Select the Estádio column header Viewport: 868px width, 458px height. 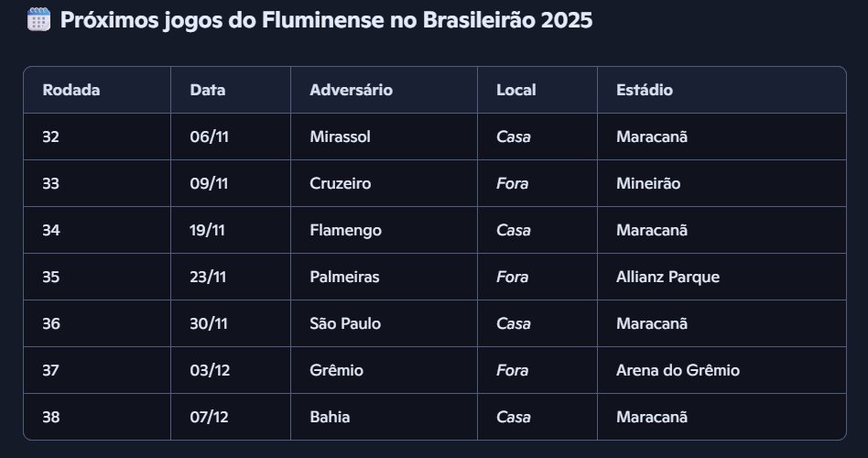pyautogui.click(x=645, y=90)
